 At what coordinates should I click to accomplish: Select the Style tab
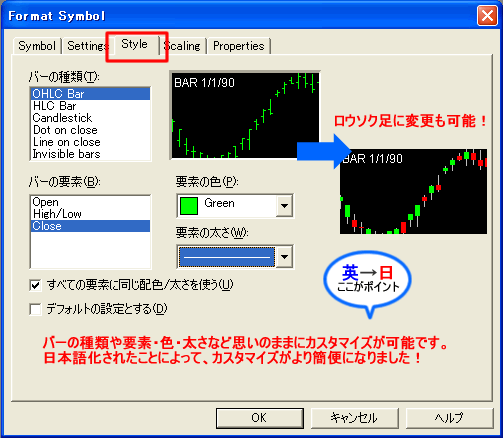point(135,44)
